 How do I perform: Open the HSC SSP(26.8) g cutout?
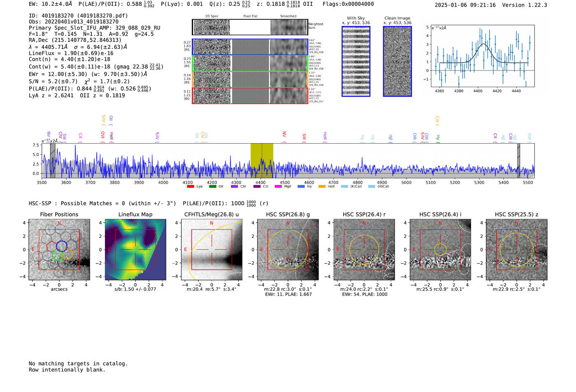[288, 250]
